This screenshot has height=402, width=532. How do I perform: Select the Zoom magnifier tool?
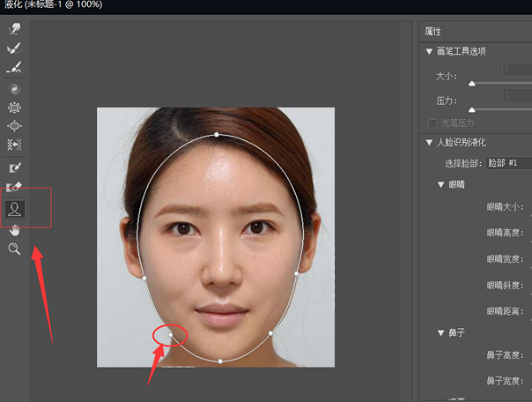coord(15,249)
